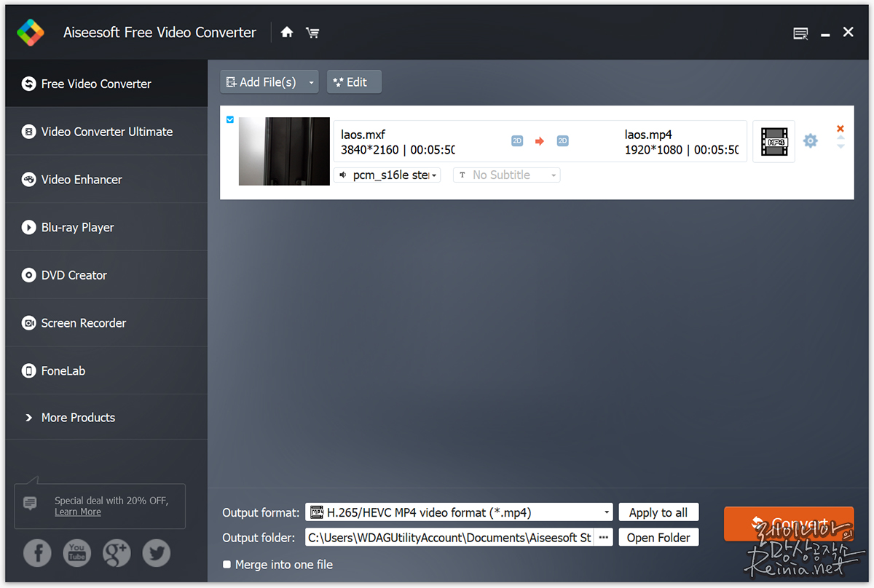The width and height of the screenshot is (874, 588).
Task: Select Video Enhancer in the sidebar
Action: [106, 180]
